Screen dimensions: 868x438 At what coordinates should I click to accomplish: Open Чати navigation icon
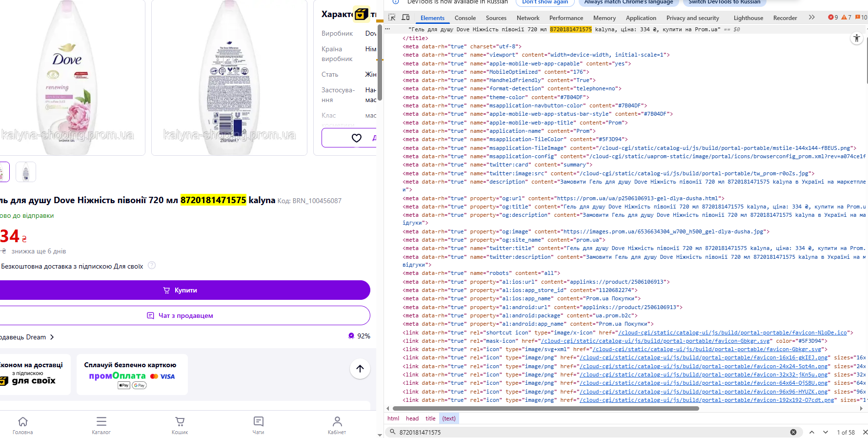click(x=259, y=425)
